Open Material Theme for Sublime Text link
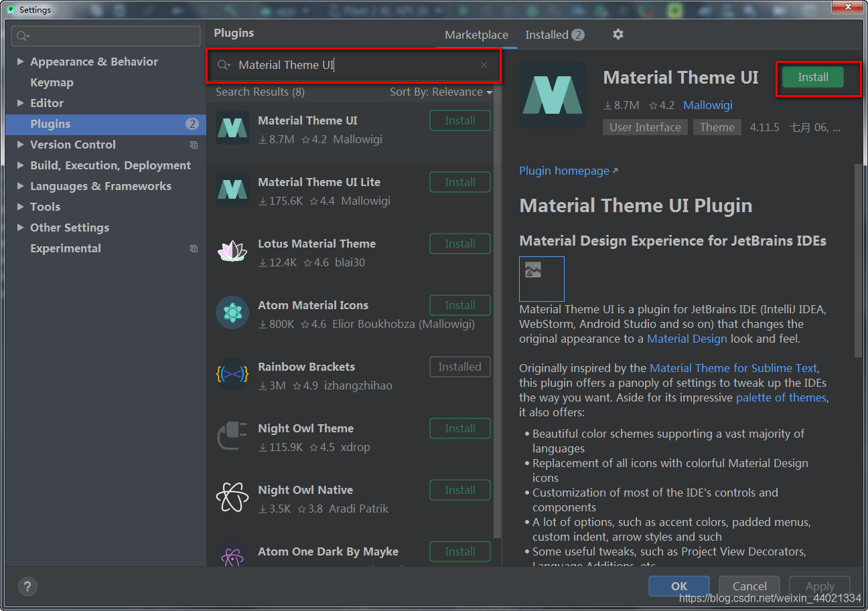This screenshot has height=611, width=868. (733, 368)
